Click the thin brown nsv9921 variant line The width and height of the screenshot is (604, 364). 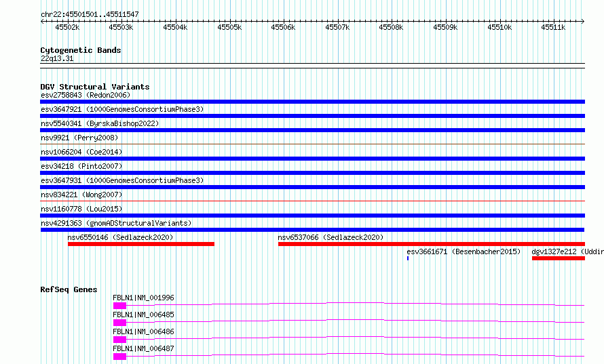[x=312, y=144]
